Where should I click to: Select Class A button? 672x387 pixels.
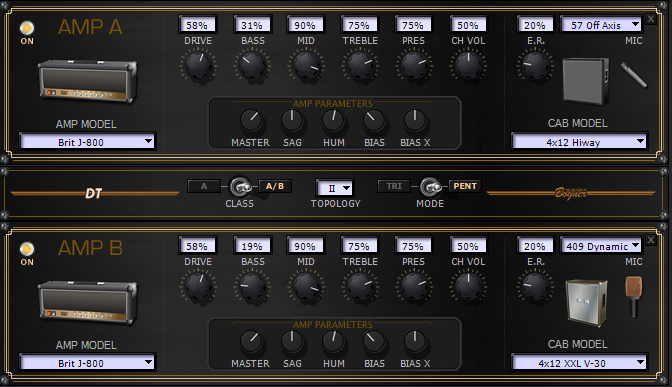[204, 186]
